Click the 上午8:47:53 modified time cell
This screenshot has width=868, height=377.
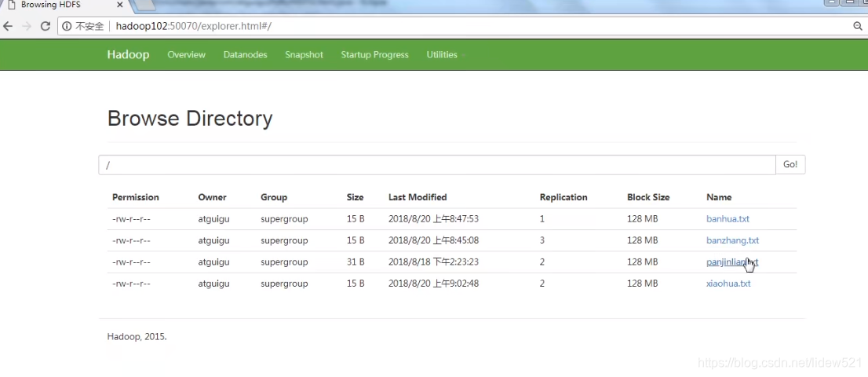coord(433,218)
